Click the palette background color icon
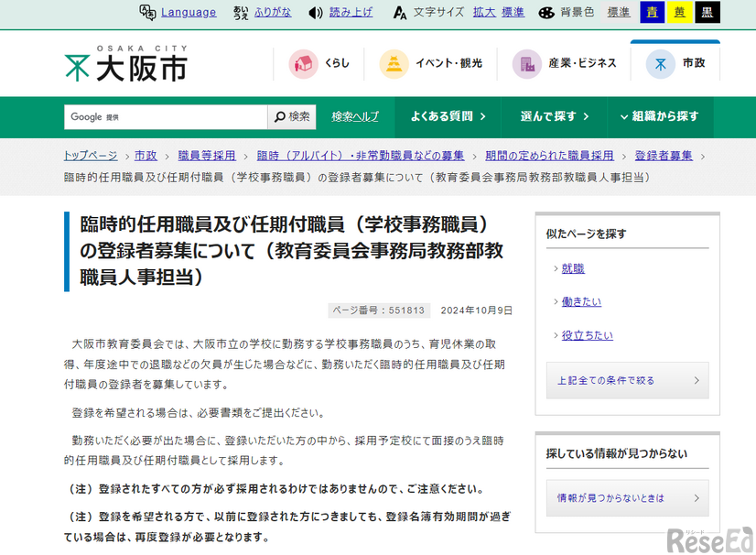 [546, 13]
